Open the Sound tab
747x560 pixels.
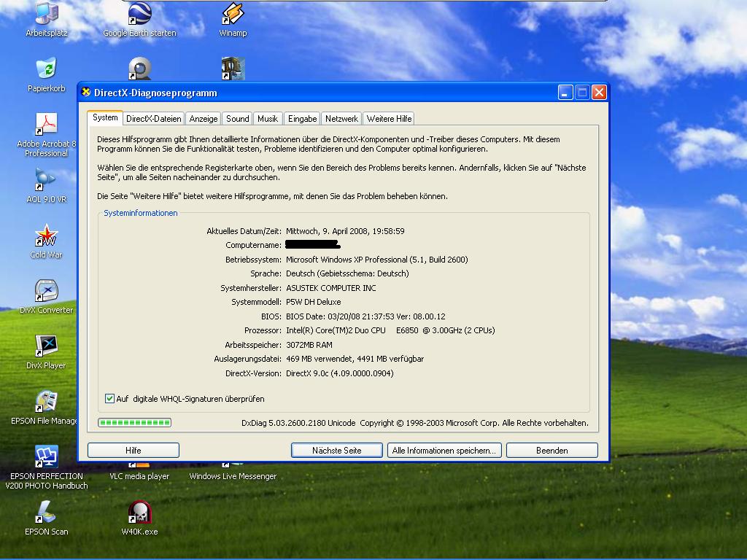(238, 119)
